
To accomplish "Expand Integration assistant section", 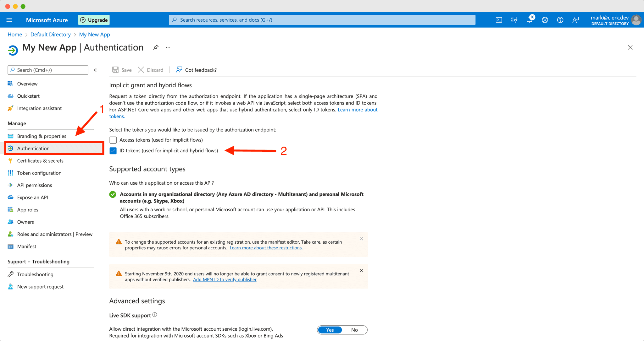I will tap(39, 108).
